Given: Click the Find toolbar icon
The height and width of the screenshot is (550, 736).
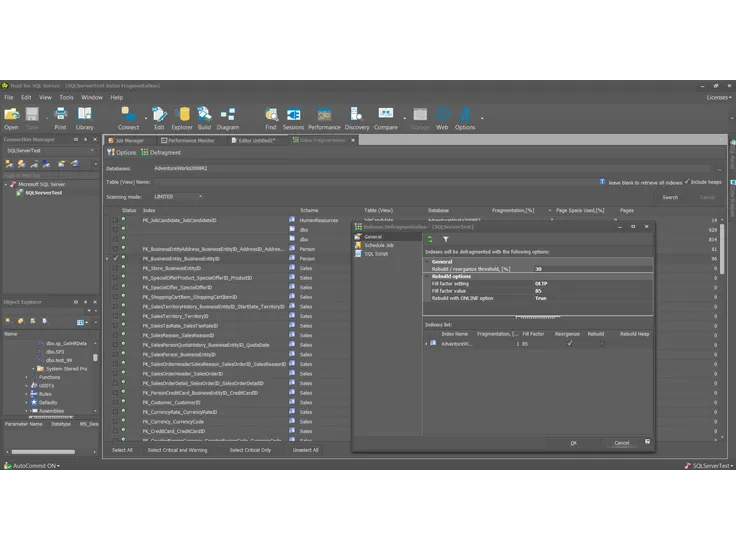Looking at the screenshot, I should (271, 114).
